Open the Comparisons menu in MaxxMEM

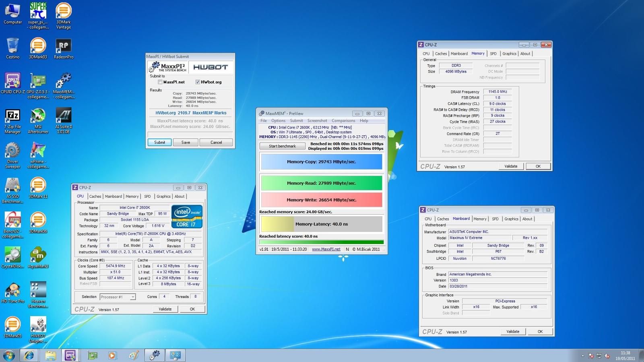343,121
